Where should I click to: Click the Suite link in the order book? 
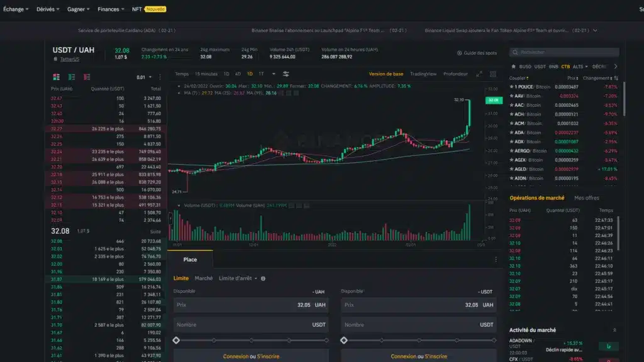coord(155,231)
